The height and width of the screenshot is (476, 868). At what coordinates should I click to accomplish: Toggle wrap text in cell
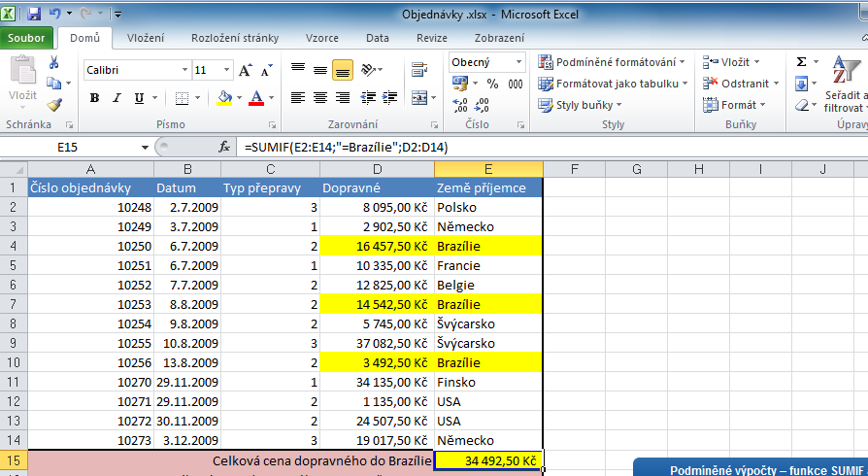(419, 70)
